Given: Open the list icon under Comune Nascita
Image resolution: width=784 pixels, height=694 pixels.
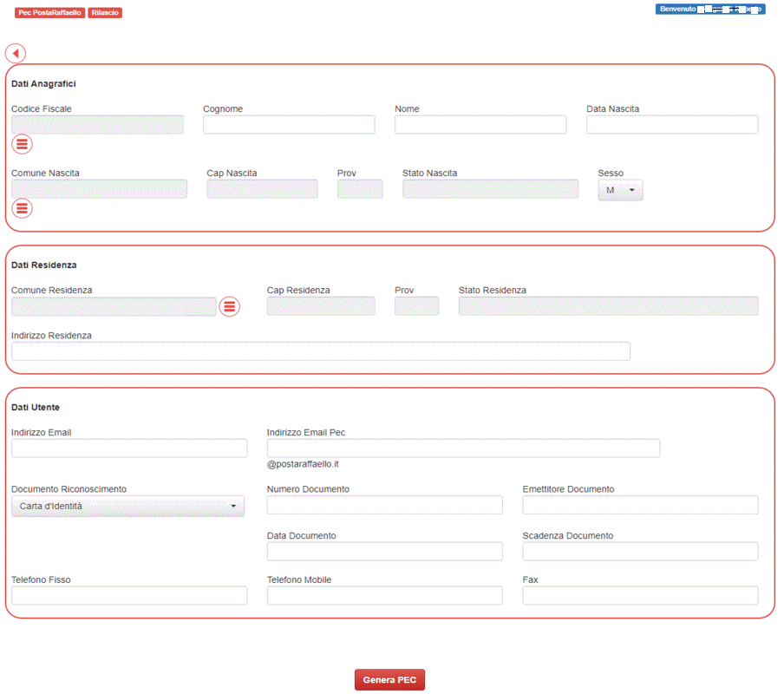Looking at the screenshot, I should tap(22, 207).
